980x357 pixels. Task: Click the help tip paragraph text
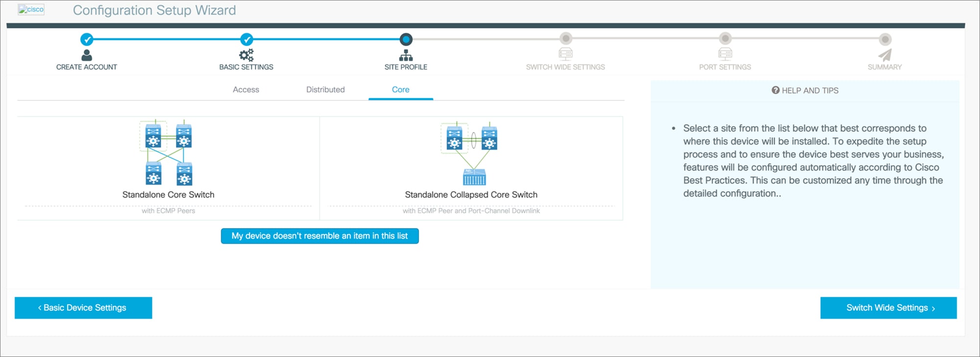(813, 161)
